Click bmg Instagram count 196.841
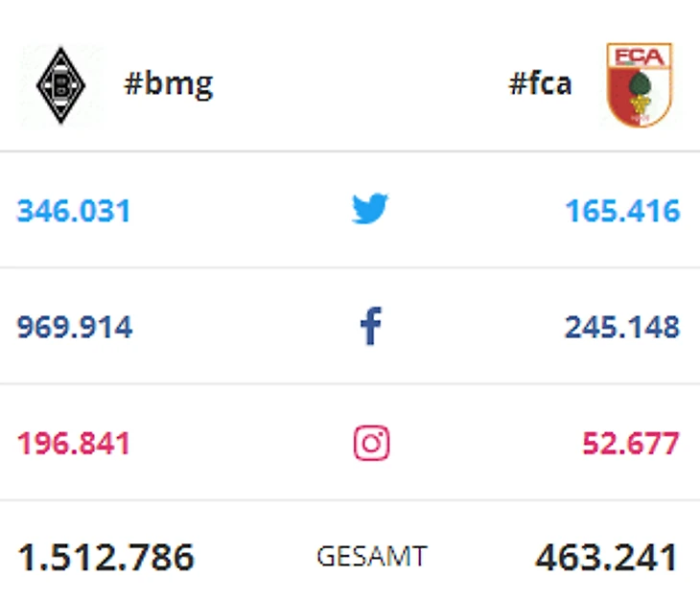 point(74,445)
